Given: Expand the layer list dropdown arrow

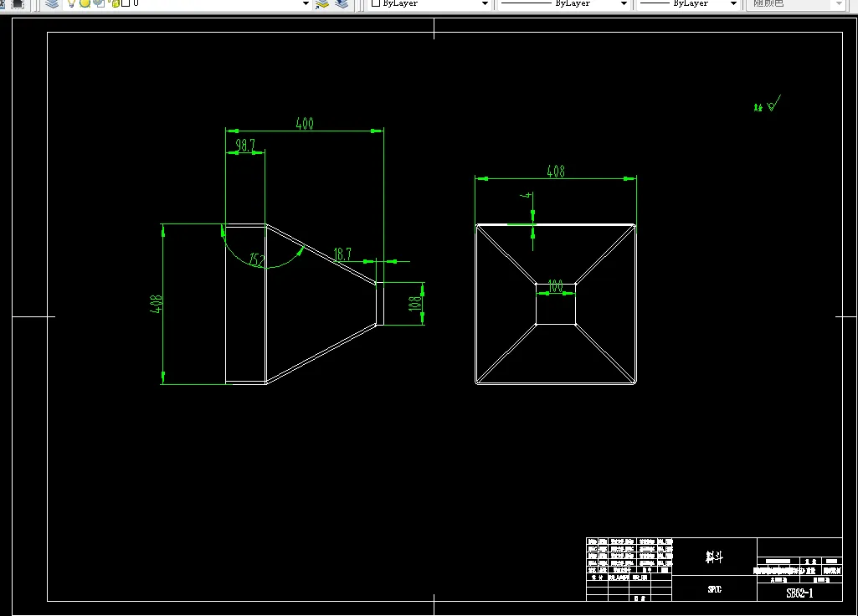Looking at the screenshot, I should click(x=306, y=4).
